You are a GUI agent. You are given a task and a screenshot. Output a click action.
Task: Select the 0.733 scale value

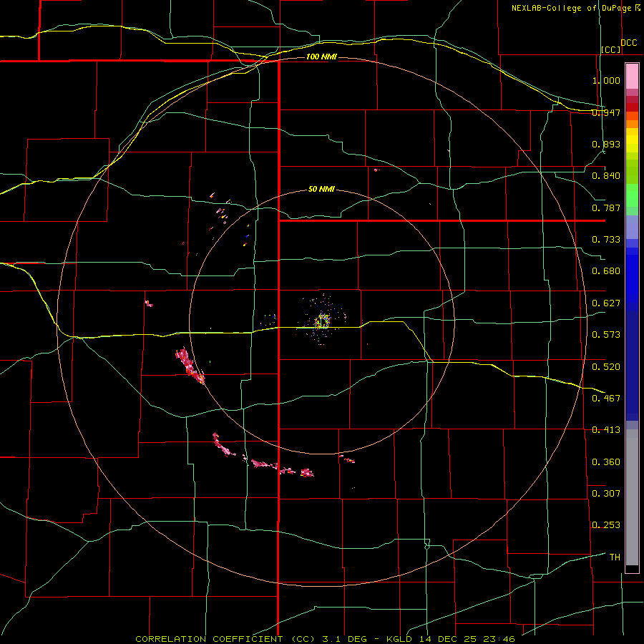click(606, 240)
